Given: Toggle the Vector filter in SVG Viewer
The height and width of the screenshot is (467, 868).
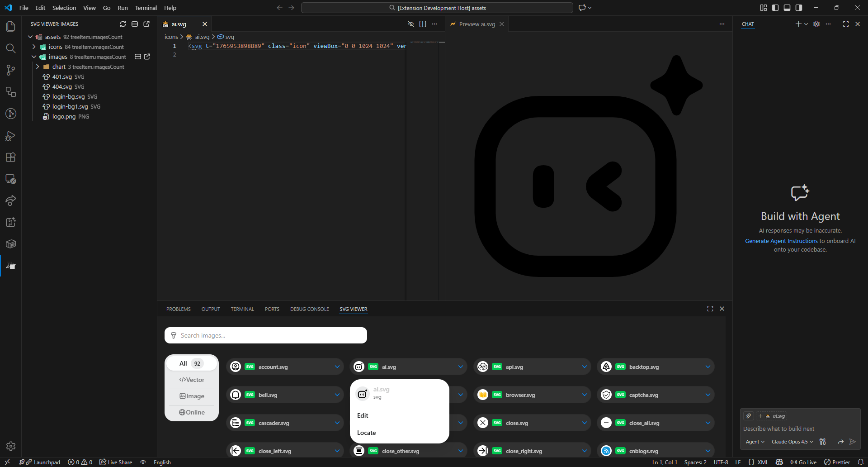Looking at the screenshot, I should [x=192, y=380].
